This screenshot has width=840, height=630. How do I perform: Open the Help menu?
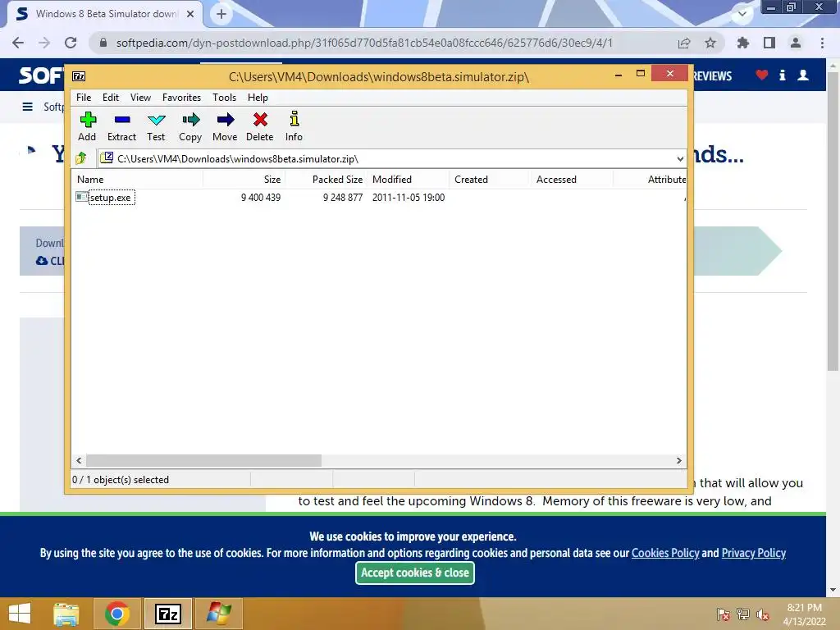258,98
